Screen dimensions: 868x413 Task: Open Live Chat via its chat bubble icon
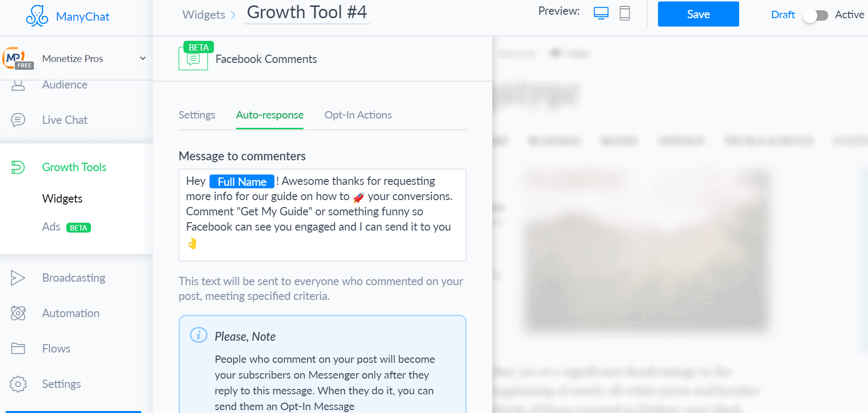18,120
